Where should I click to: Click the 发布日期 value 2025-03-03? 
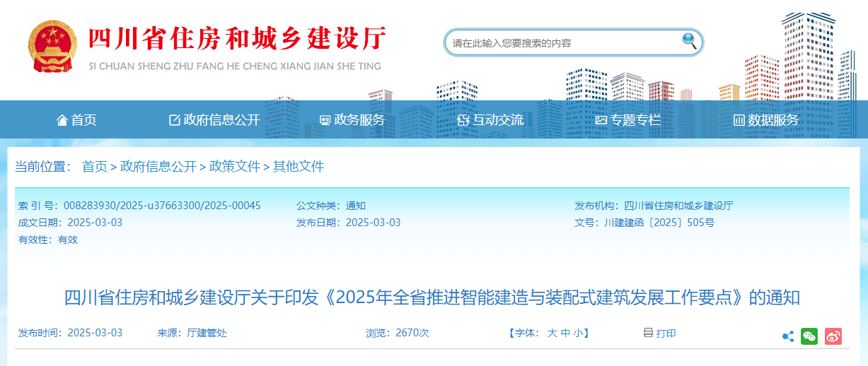374,223
